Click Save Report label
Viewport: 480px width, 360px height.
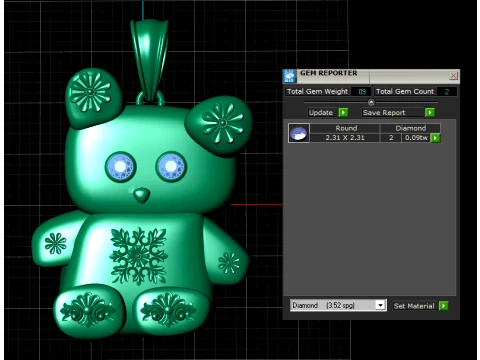coord(384,113)
